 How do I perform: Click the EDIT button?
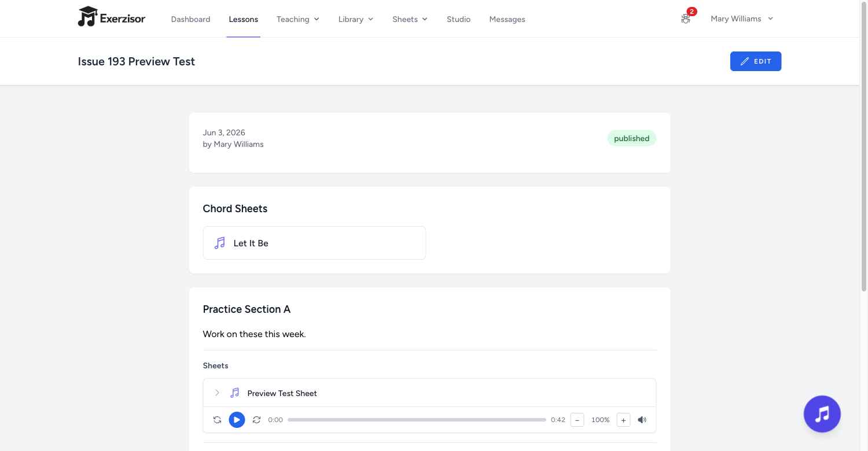[756, 61]
